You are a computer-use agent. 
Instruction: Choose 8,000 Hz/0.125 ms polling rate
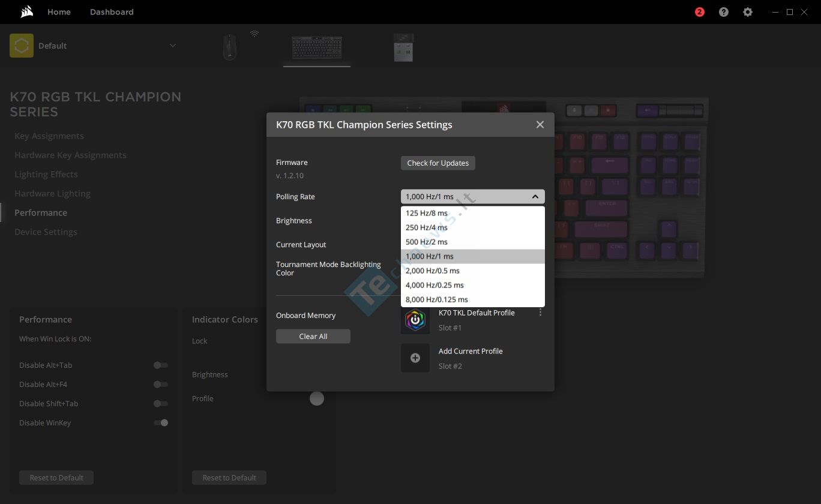[x=473, y=300]
